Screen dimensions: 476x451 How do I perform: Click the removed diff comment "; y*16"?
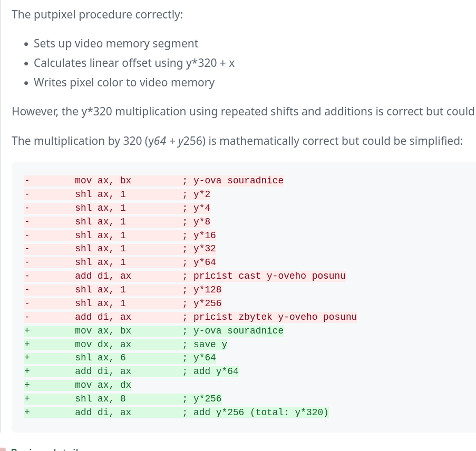point(199,235)
